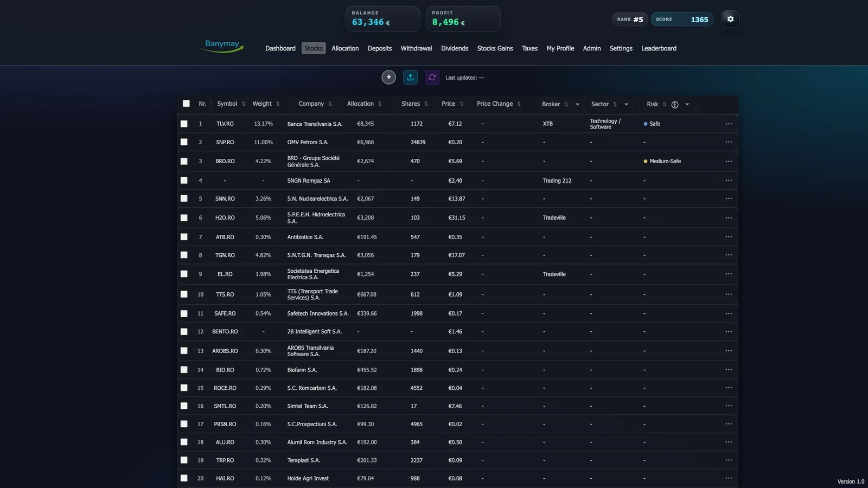Image resolution: width=868 pixels, height=488 pixels.
Task: Click the Profit 8,496 € card
Action: click(x=463, y=19)
